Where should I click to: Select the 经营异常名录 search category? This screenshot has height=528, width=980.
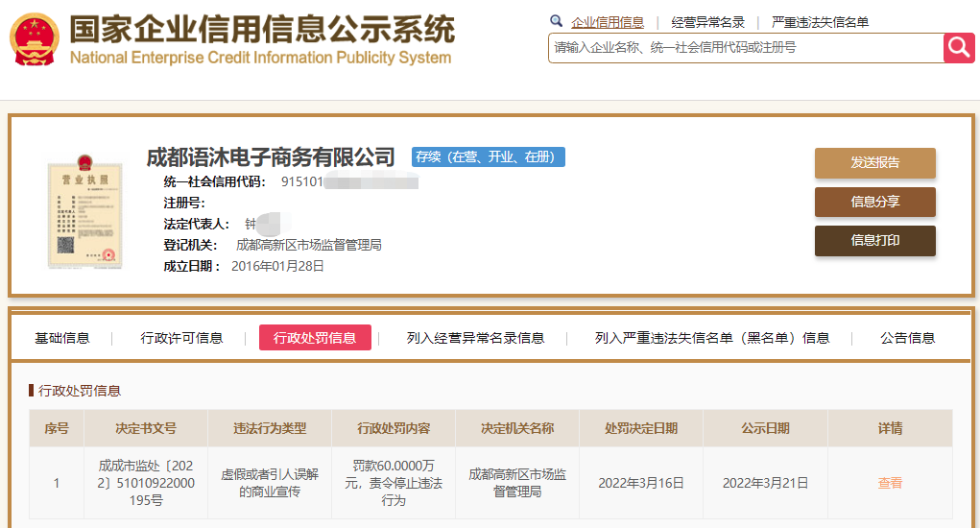(707, 22)
